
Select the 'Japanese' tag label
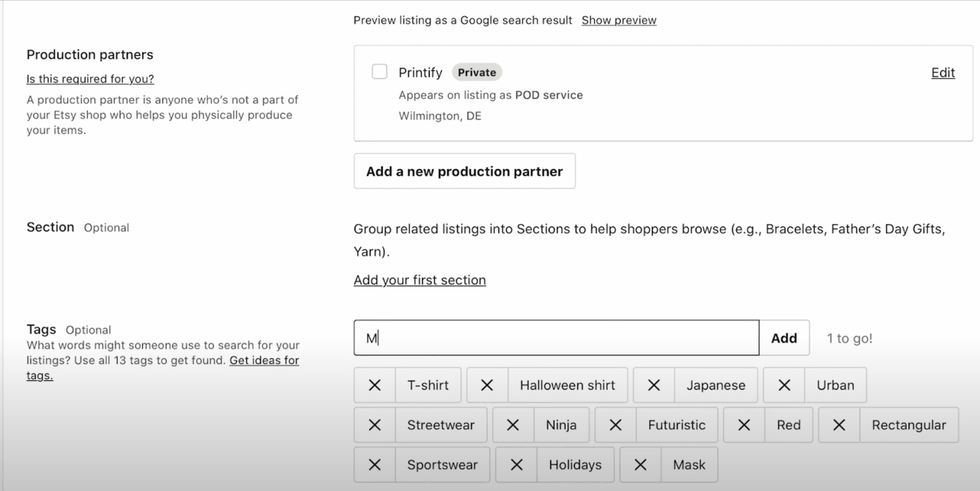coord(716,385)
